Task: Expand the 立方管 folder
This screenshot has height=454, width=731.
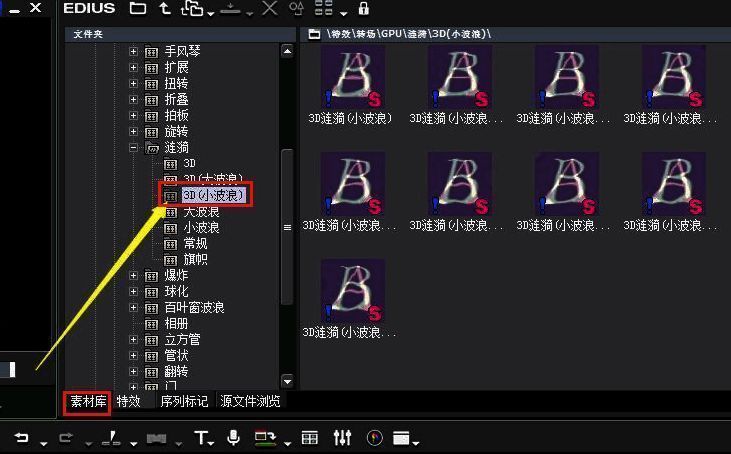Action: 133,339
